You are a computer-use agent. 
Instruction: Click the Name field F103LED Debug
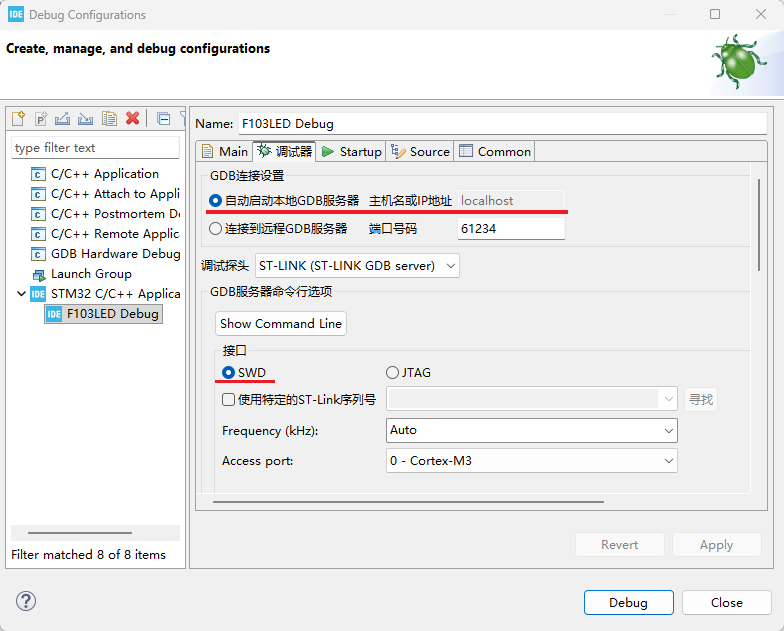coord(502,124)
